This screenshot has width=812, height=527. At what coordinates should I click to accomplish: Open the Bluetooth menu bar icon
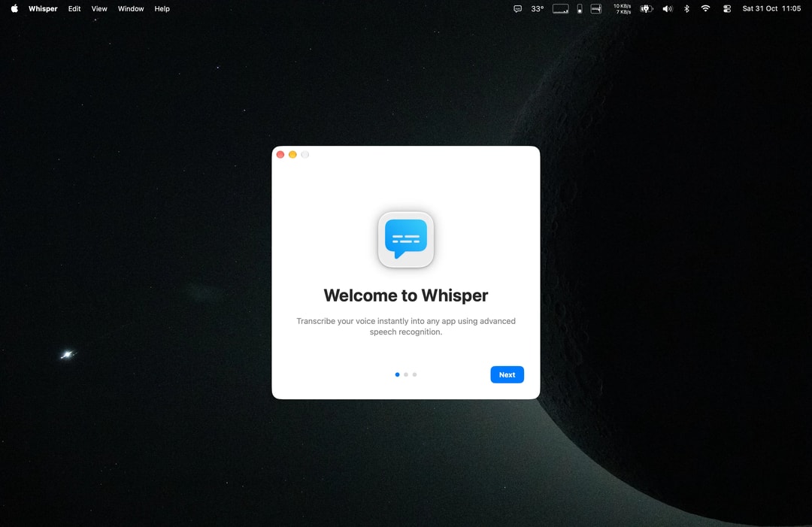(x=686, y=9)
